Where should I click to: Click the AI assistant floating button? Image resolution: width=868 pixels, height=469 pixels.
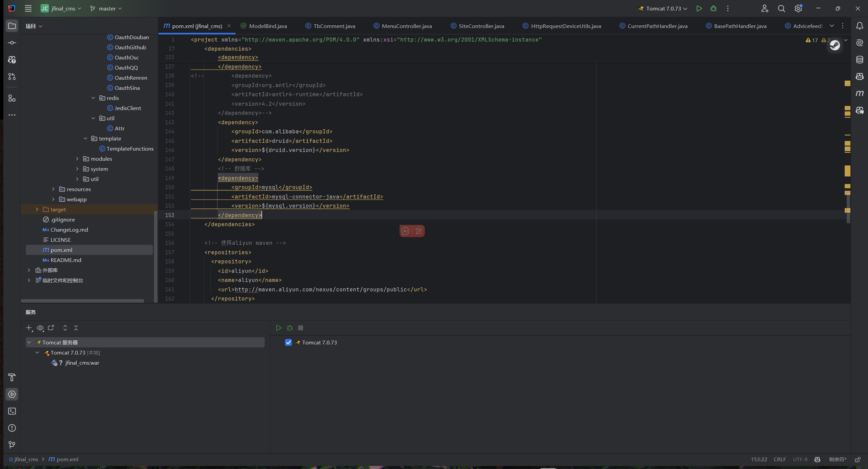pyautogui.click(x=406, y=231)
